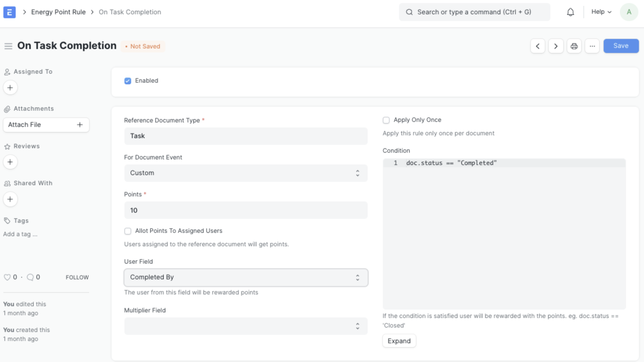Click the comments bubble icon
Viewport: 644px width, 362px height.
pos(30,277)
